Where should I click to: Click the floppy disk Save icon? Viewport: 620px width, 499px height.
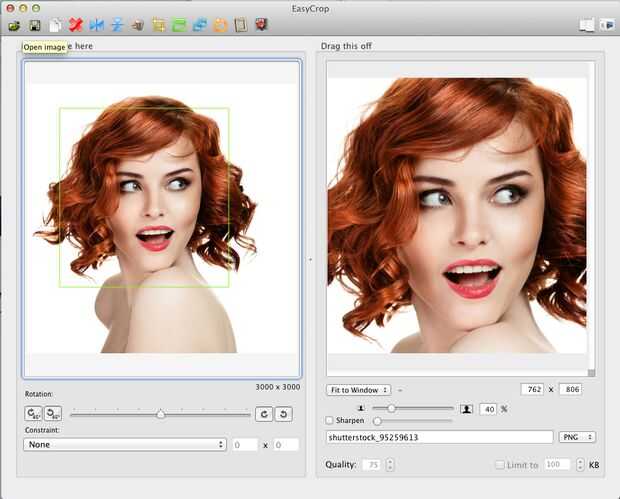pos(35,25)
